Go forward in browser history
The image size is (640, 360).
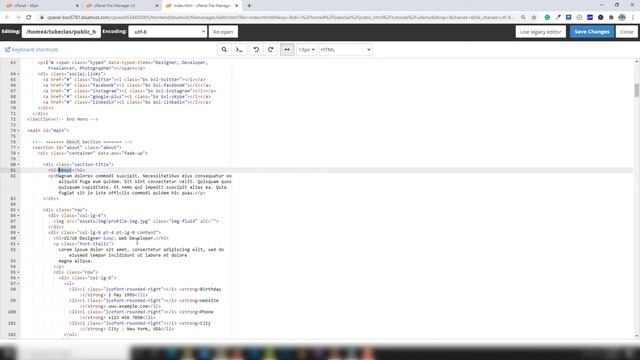pyautogui.click(x=18, y=17)
